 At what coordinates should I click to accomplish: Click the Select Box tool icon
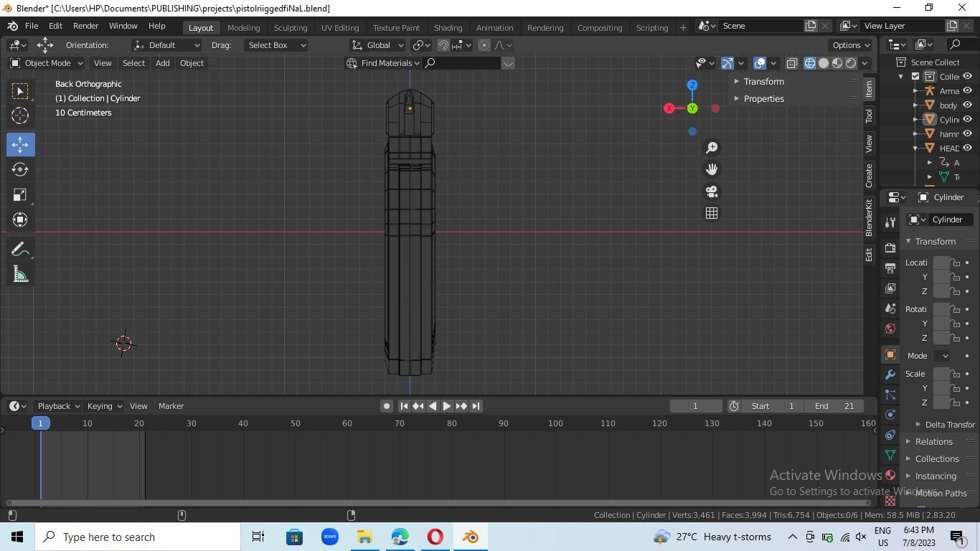(x=19, y=90)
